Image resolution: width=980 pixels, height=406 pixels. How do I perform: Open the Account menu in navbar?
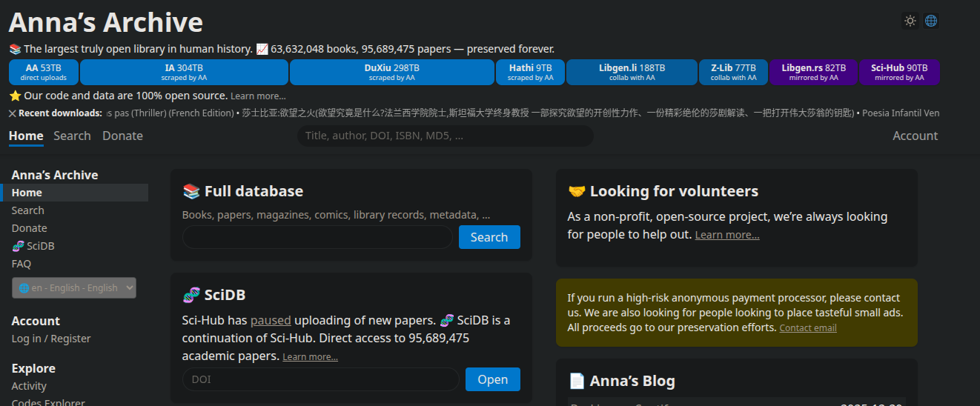915,136
